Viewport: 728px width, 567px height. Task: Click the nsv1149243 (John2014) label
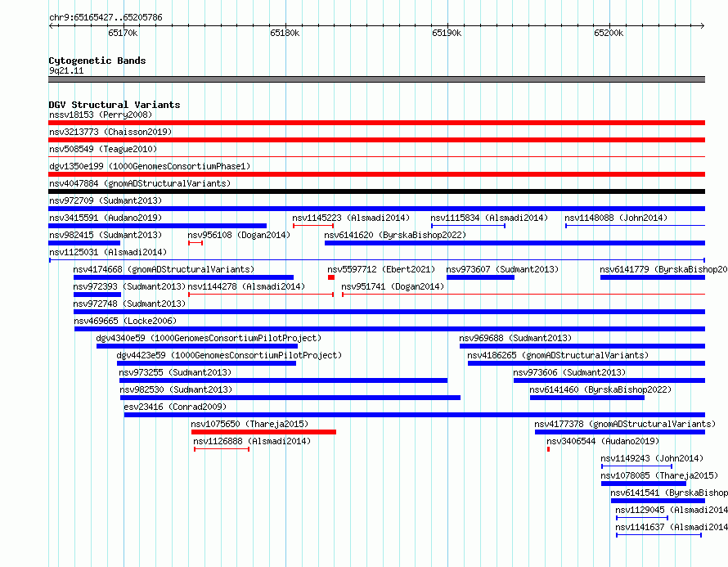(652, 458)
